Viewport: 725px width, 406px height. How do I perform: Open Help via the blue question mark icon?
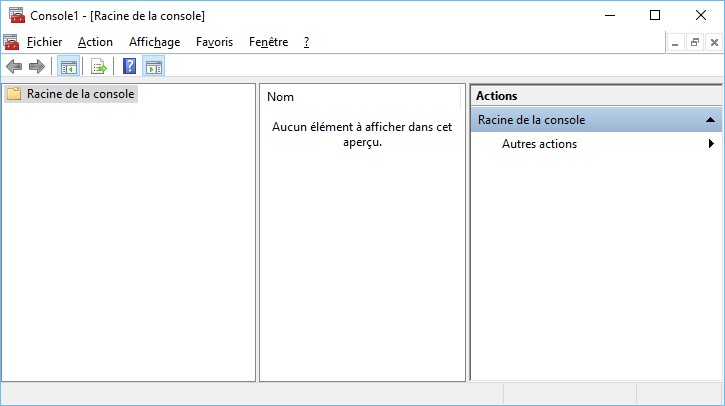129,66
